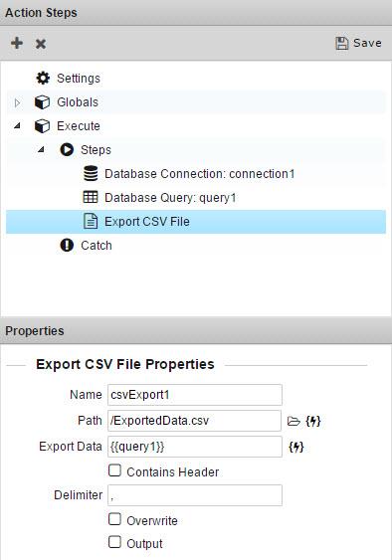The height and width of the screenshot is (560, 392).
Task: Focus the Name field containing csvExport1
Action: tap(195, 395)
